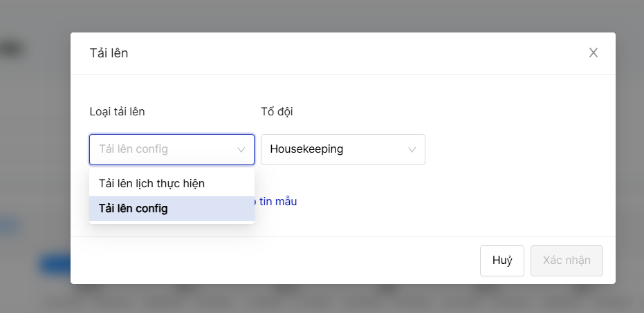Choose the "Tải lên config" option
This screenshot has width=644, height=313.
point(134,209)
